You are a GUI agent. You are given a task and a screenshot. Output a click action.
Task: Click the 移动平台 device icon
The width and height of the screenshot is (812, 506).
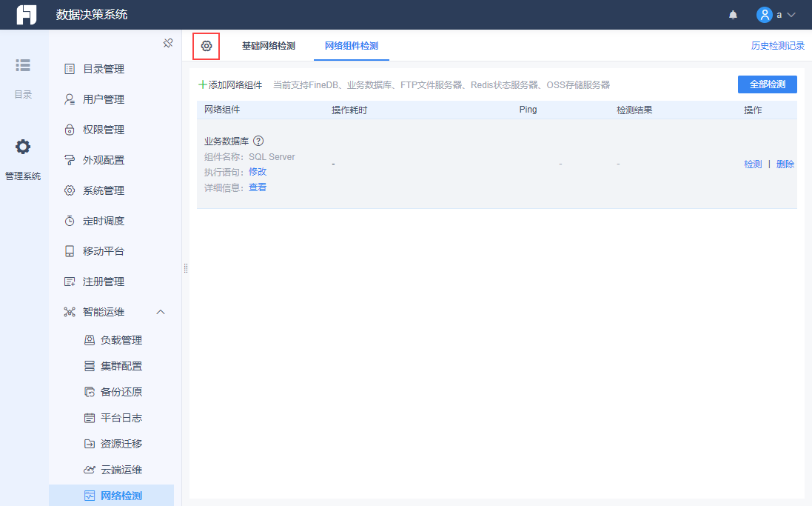70,251
